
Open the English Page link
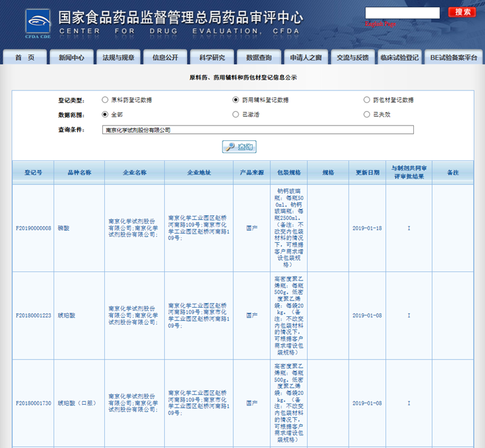381,24
